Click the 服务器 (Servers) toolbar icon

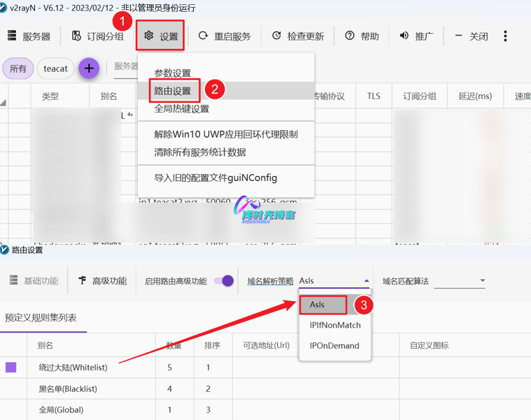[13, 36]
